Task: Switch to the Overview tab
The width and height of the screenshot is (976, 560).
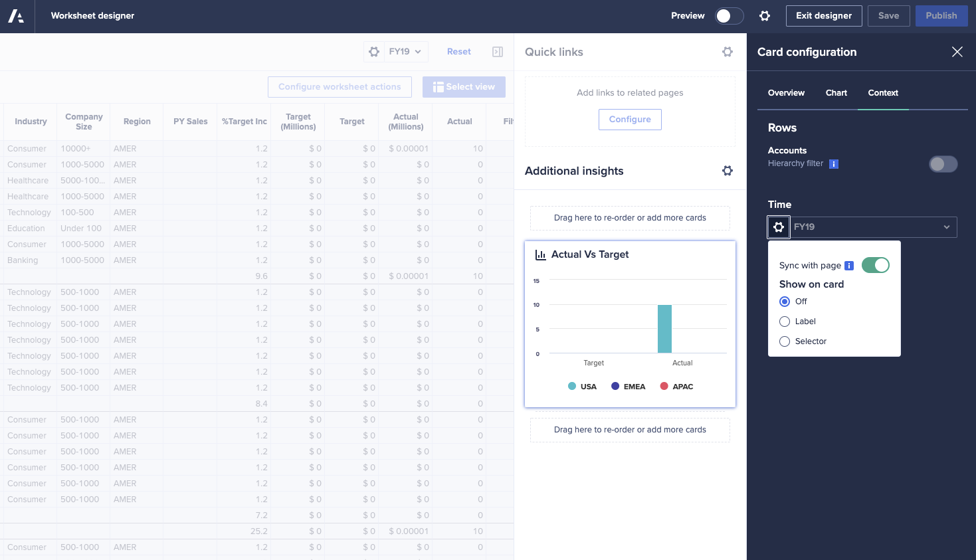Action: tap(786, 93)
